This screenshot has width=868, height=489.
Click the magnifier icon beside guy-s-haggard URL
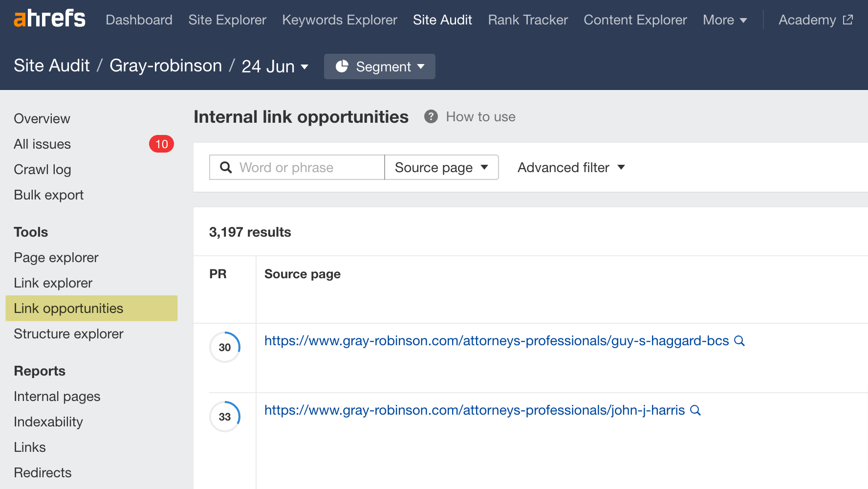(x=739, y=341)
